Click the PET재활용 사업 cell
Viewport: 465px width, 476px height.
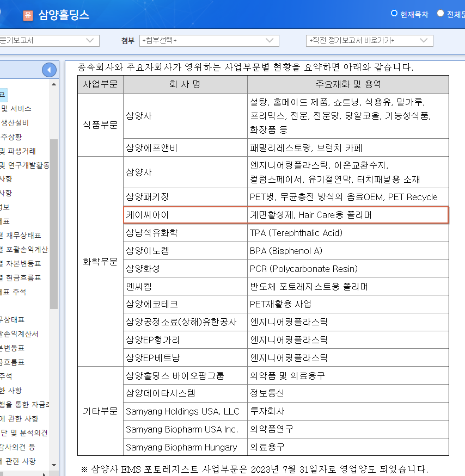pos(348,304)
